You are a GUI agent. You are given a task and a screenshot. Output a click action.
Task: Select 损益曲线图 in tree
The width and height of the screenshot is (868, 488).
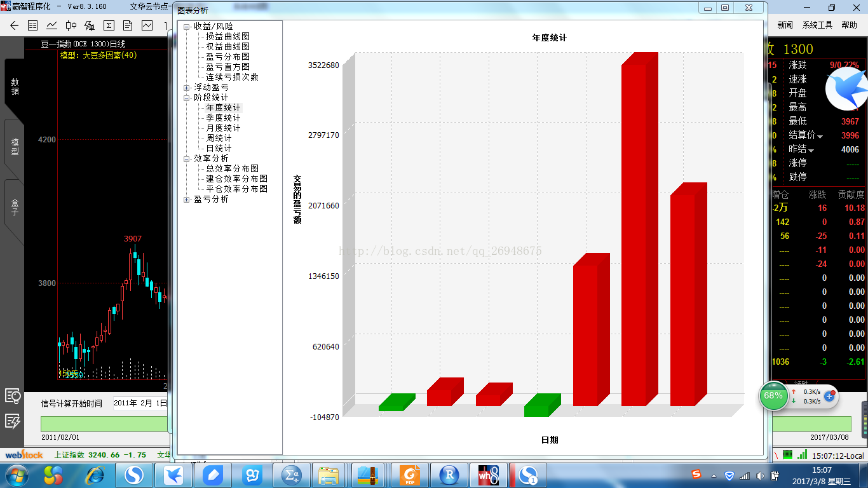tap(227, 36)
